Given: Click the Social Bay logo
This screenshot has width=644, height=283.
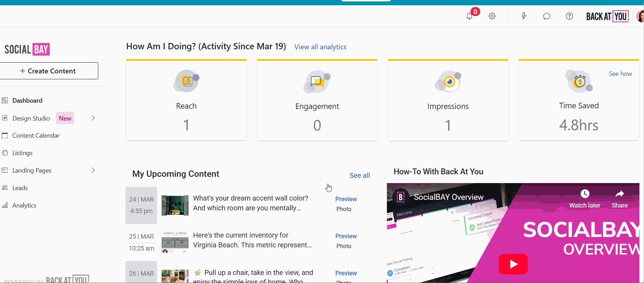Looking at the screenshot, I should pos(27,49).
